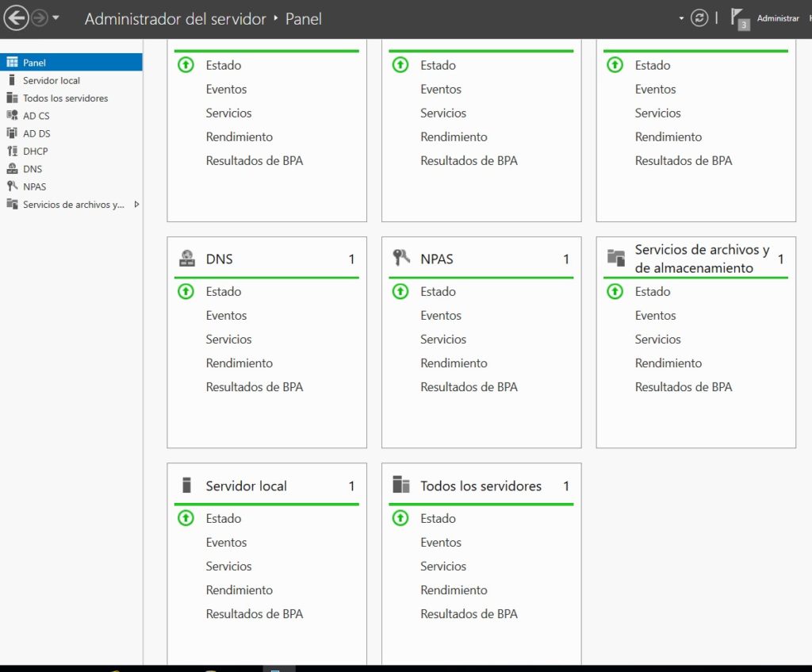
Task: Select NPAS in the sidebar
Action: 34,186
